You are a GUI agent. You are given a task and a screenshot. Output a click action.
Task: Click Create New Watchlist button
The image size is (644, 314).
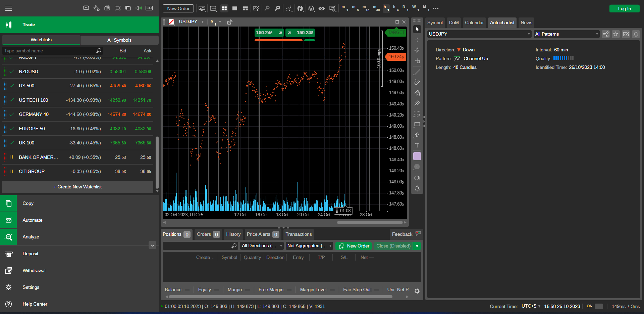tap(77, 187)
